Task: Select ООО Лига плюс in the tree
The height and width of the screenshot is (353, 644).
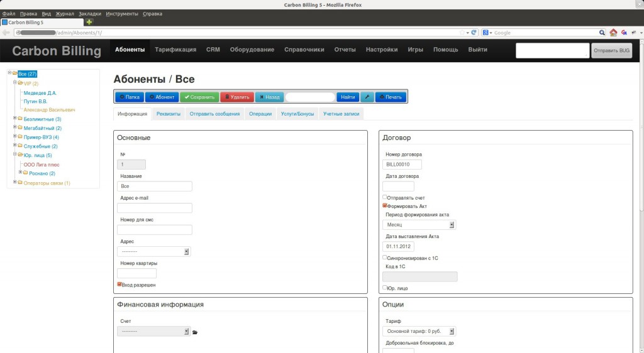Action: [x=42, y=165]
